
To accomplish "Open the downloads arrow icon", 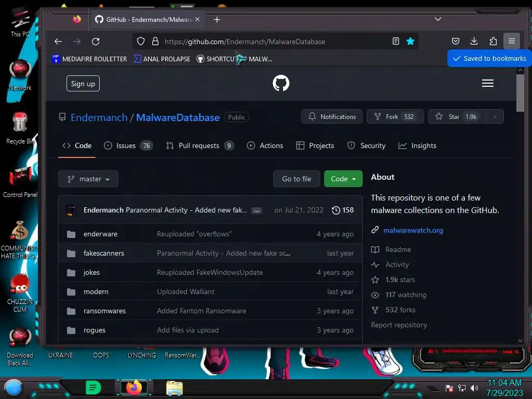I will coord(474,41).
